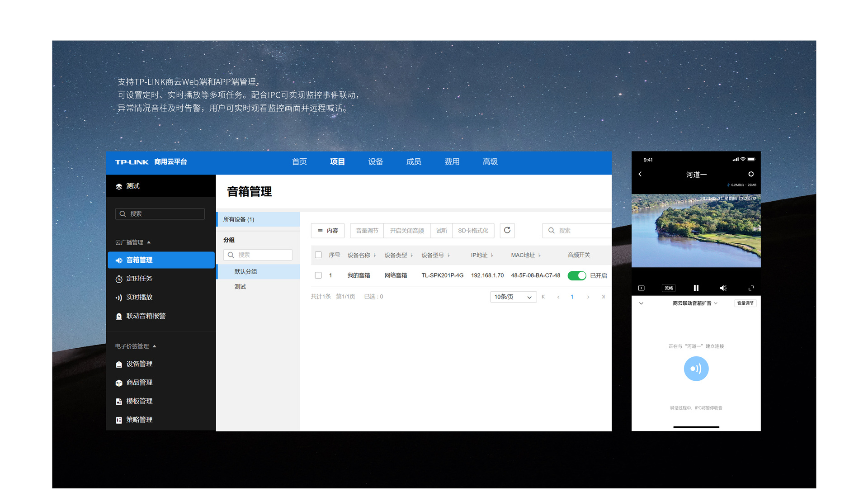The image size is (868, 502).
Task: Tap the fullscreen expand icon on the video
Action: pyautogui.click(x=751, y=288)
